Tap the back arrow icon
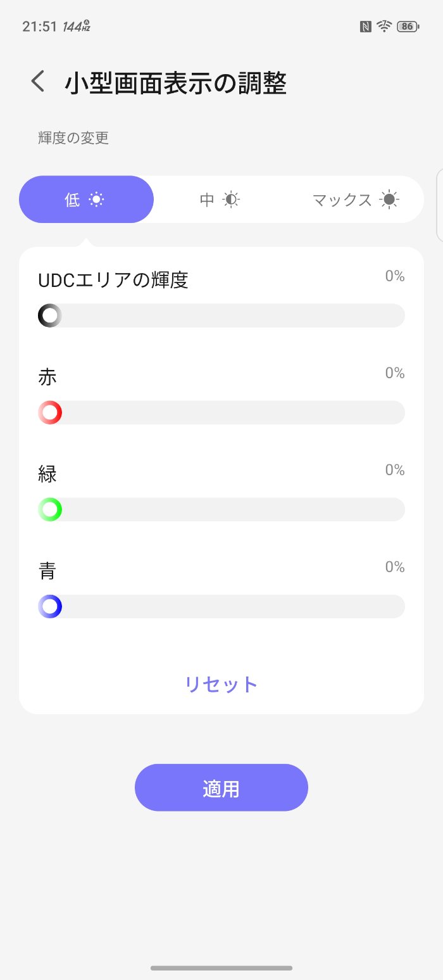 (x=38, y=82)
